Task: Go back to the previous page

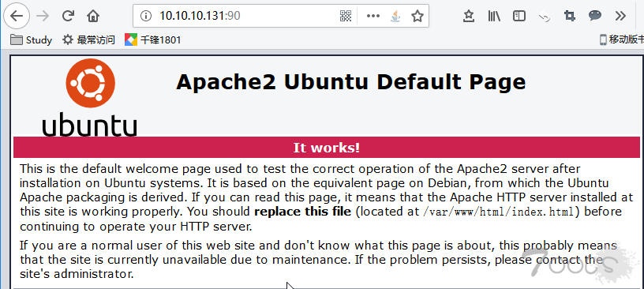Action: (x=16, y=16)
